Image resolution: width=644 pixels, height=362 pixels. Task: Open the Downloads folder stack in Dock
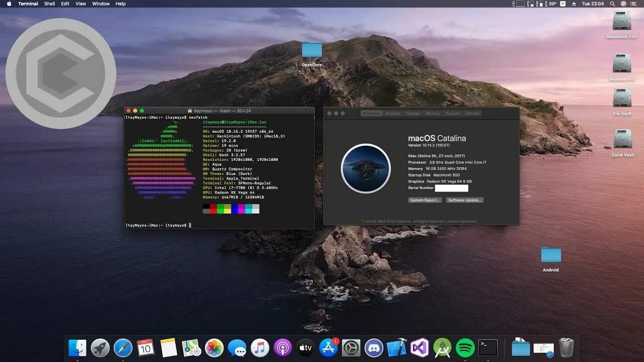[521, 347]
